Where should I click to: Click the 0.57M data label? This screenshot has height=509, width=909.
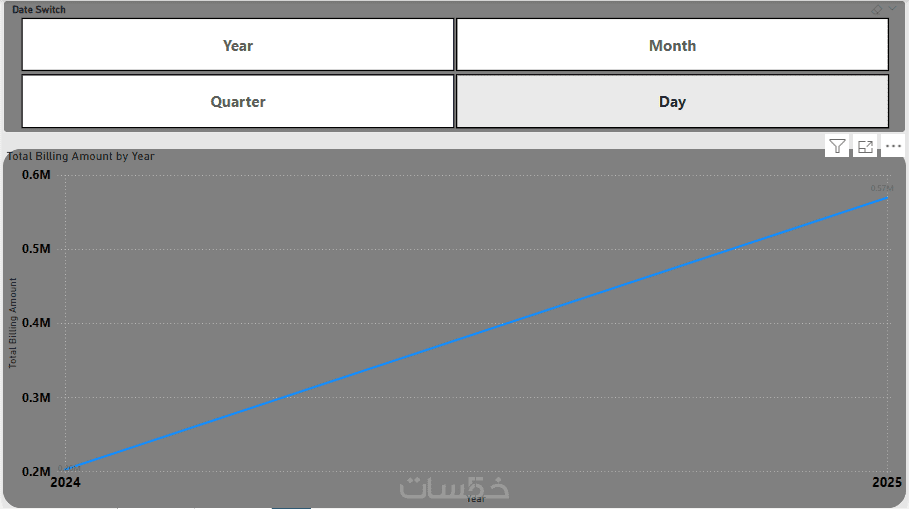point(881,188)
